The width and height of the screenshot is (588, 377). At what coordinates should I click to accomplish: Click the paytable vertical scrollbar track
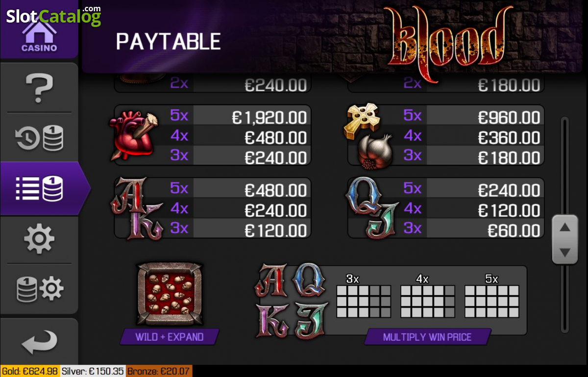(565, 224)
